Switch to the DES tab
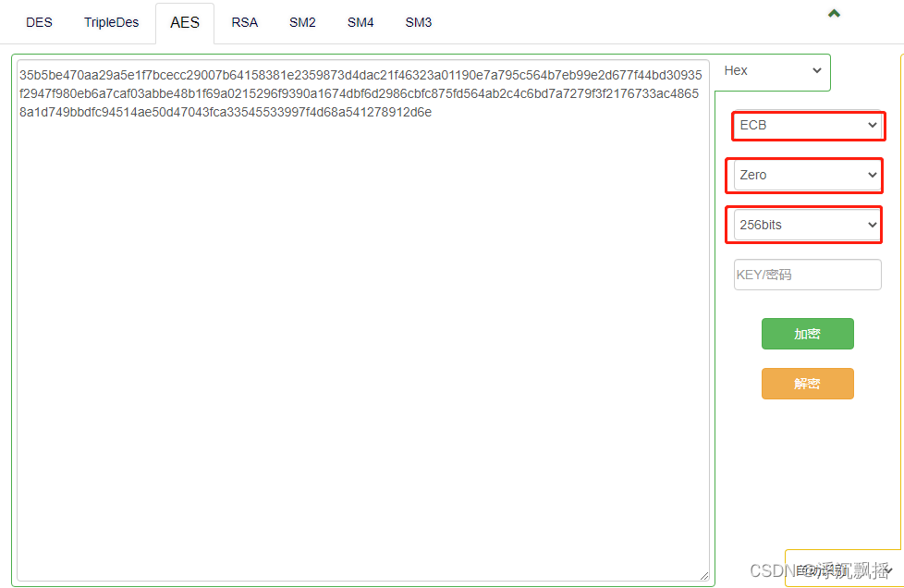Image resolution: width=904 pixels, height=588 pixels. coord(39,22)
